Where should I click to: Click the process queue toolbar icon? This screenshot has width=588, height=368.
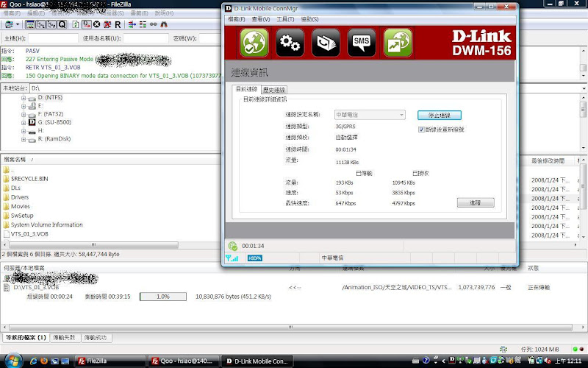(87, 24)
